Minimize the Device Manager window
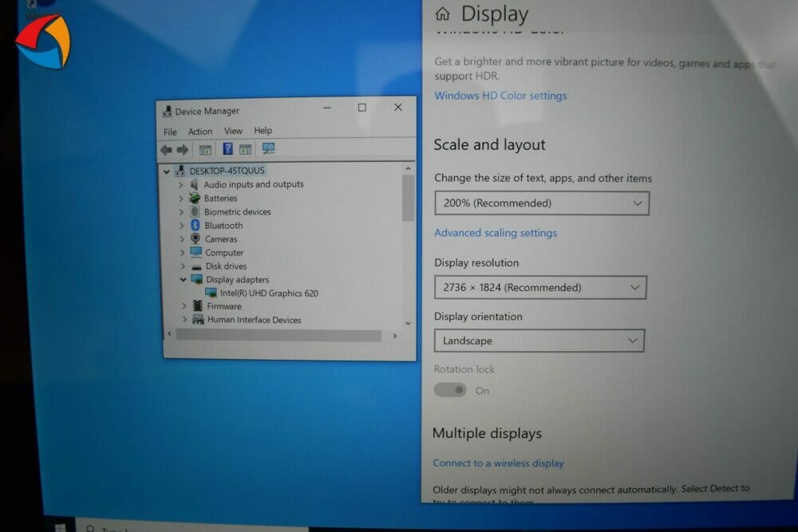The height and width of the screenshot is (532, 798). (x=326, y=108)
